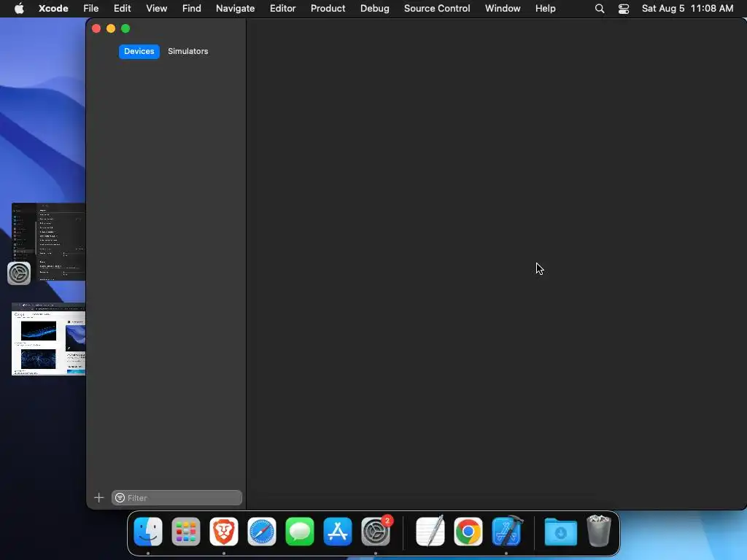Switch to the Simulators tab
The height and width of the screenshot is (560, 747).
pyautogui.click(x=187, y=52)
